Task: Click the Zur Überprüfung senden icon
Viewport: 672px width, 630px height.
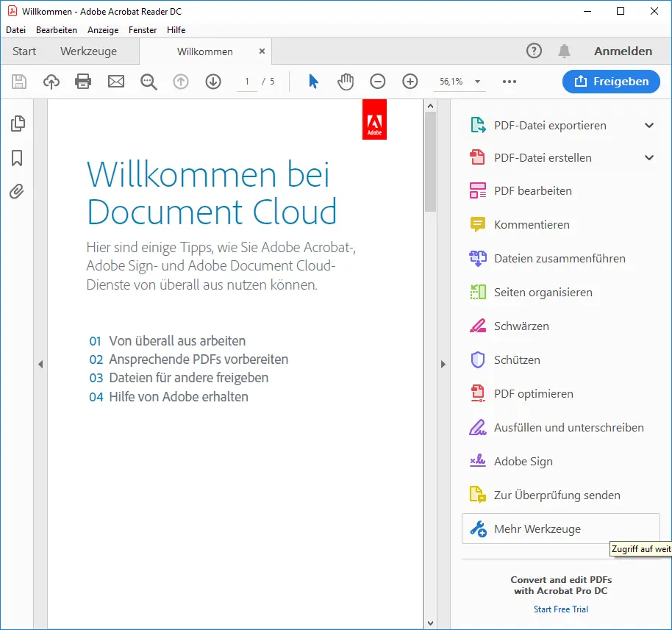Action: click(x=478, y=495)
